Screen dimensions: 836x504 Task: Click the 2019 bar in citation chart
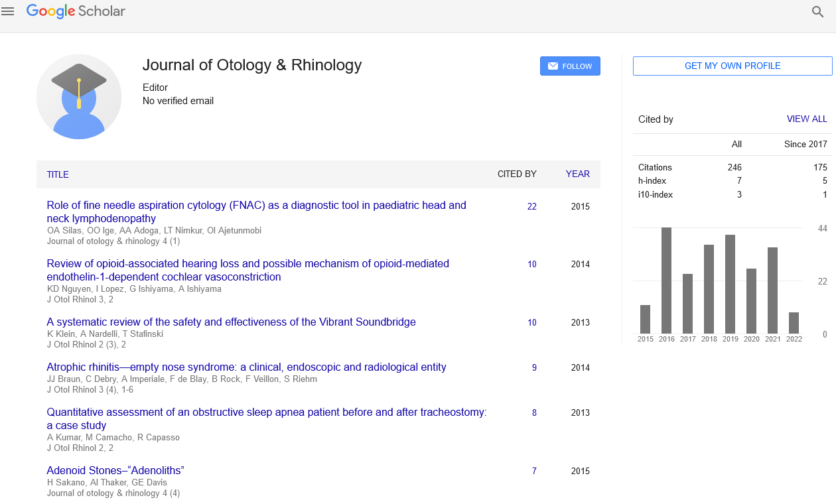(730, 284)
